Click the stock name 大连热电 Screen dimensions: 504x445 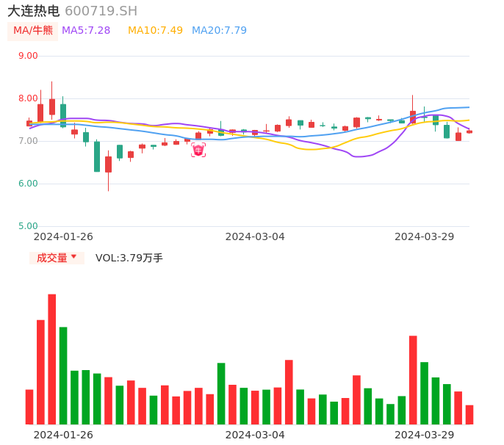33,11
